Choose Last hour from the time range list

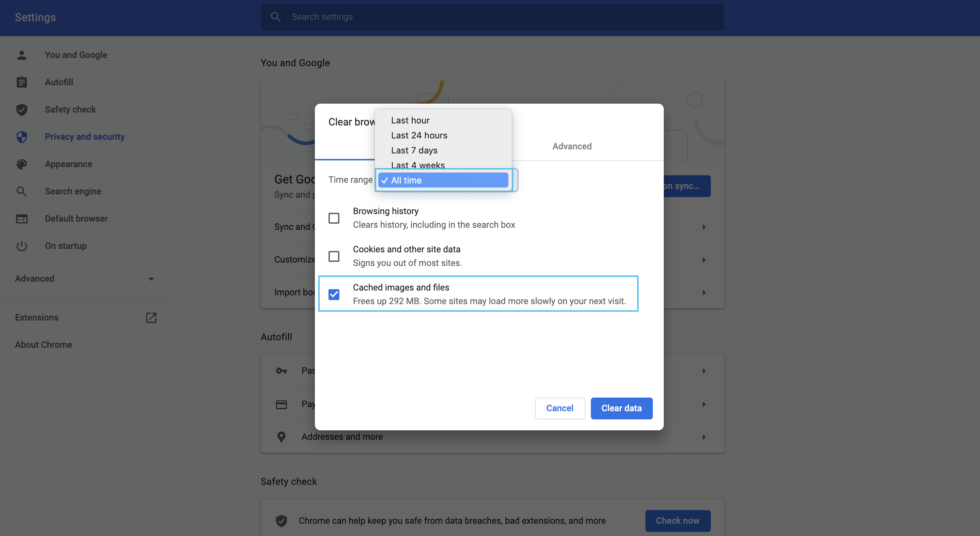443,120
